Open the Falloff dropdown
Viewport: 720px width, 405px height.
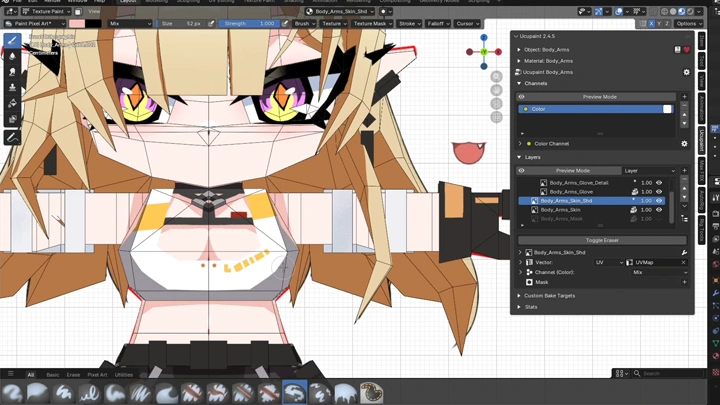pyautogui.click(x=439, y=23)
